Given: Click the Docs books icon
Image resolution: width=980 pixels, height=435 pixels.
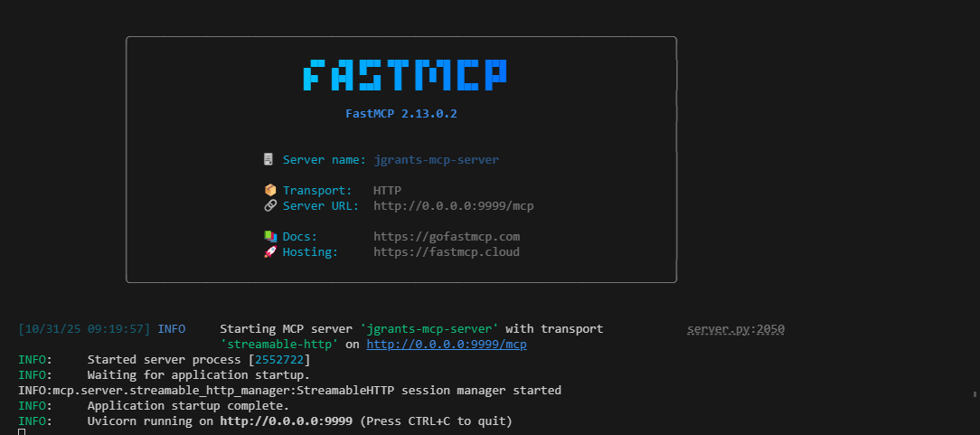Looking at the screenshot, I should click(x=270, y=236).
